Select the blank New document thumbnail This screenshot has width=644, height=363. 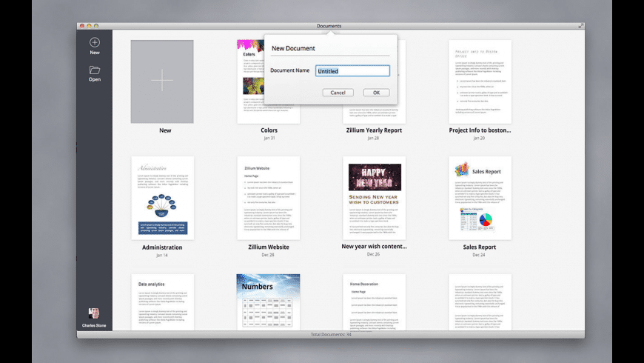[162, 81]
